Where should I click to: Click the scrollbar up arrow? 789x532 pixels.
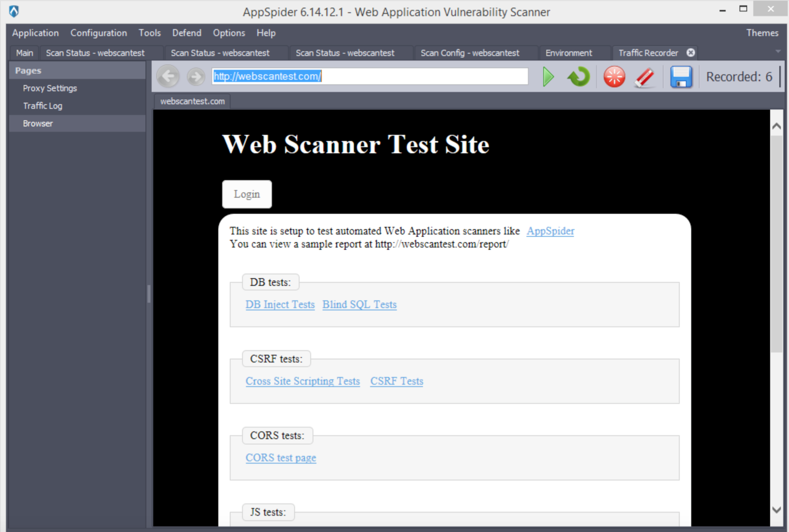click(x=777, y=126)
